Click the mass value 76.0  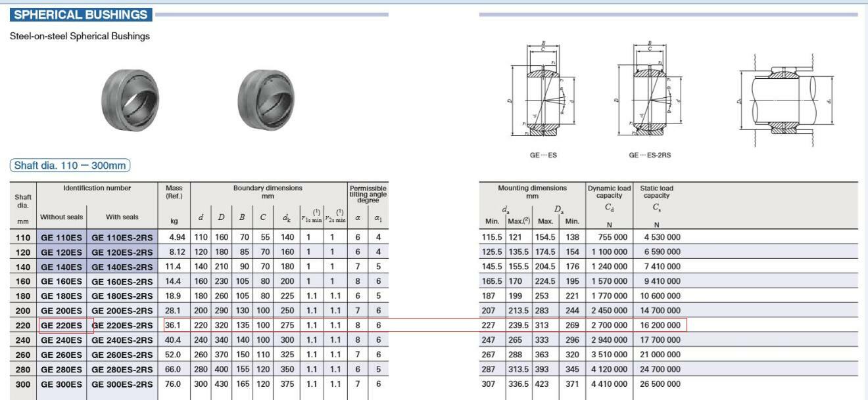pyautogui.click(x=173, y=384)
